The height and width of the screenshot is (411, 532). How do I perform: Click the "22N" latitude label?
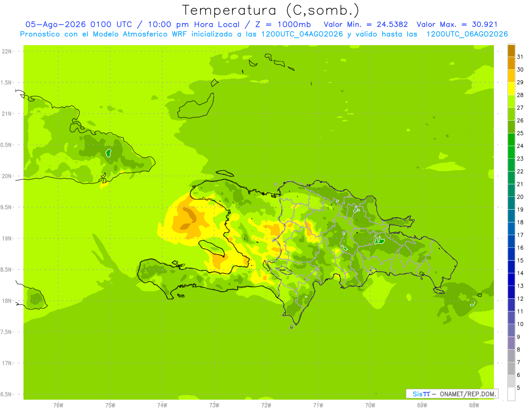coord(7,51)
